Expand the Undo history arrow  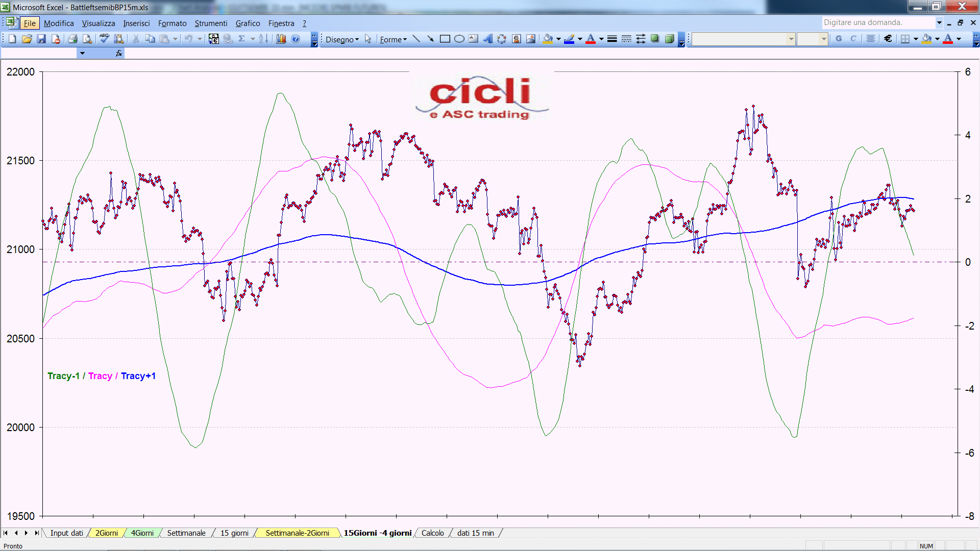(x=200, y=39)
